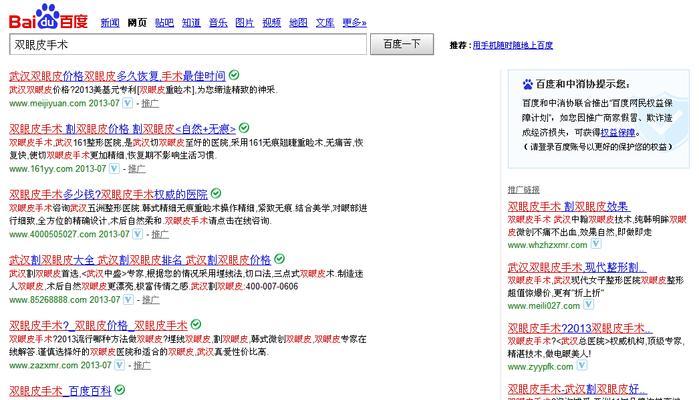699x400 pixels.
Task: Open sidebar ad 武汉双眼皮手术 现代整形割..
Action: coord(577,267)
